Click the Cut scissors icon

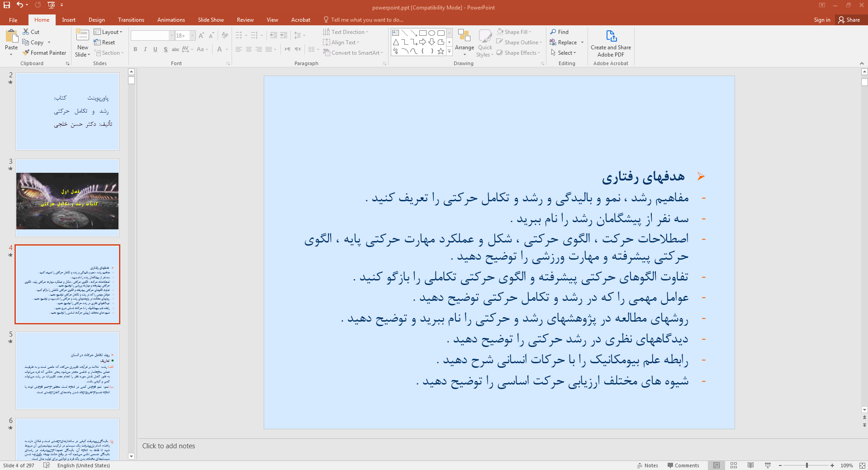(x=26, y=32)
